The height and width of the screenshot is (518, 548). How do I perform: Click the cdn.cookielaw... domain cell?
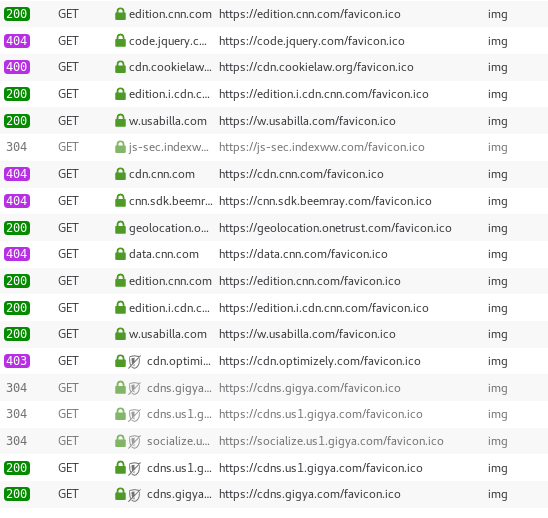point(170,67)
